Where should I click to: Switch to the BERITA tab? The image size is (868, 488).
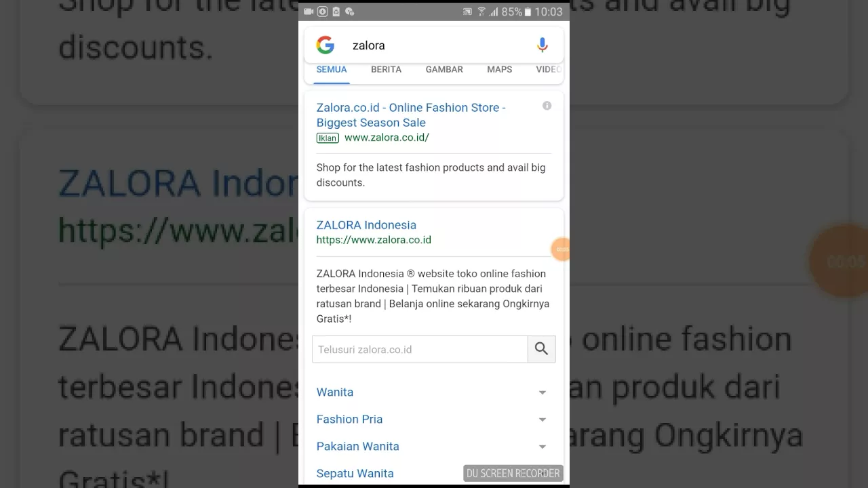tap(386, 69)
